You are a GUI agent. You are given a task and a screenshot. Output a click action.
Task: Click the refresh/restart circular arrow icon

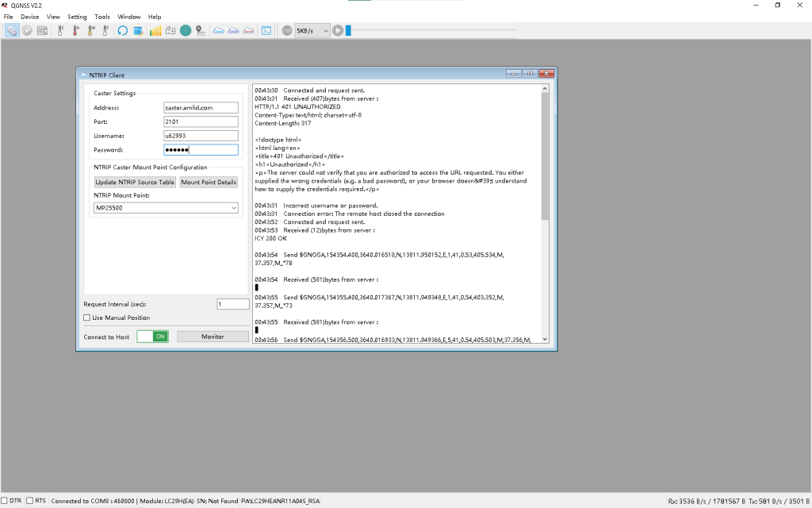[x=122, y=31]
